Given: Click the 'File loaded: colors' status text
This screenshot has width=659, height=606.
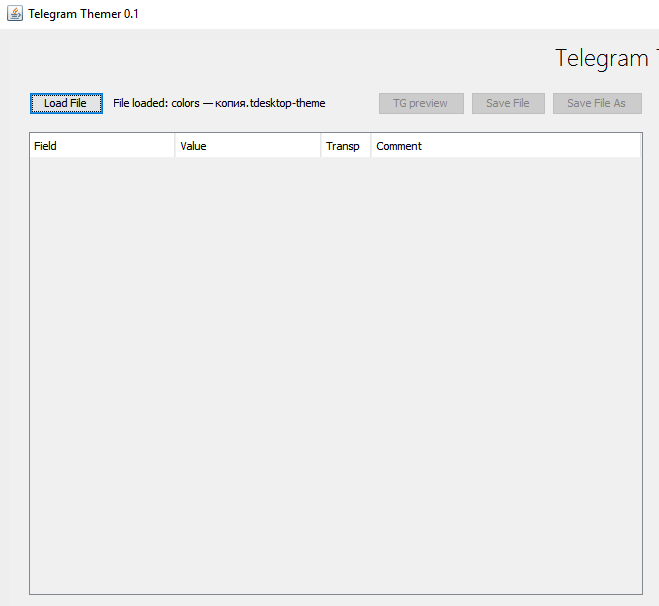Looking at the screenshot, I should (x=219, y=103).
